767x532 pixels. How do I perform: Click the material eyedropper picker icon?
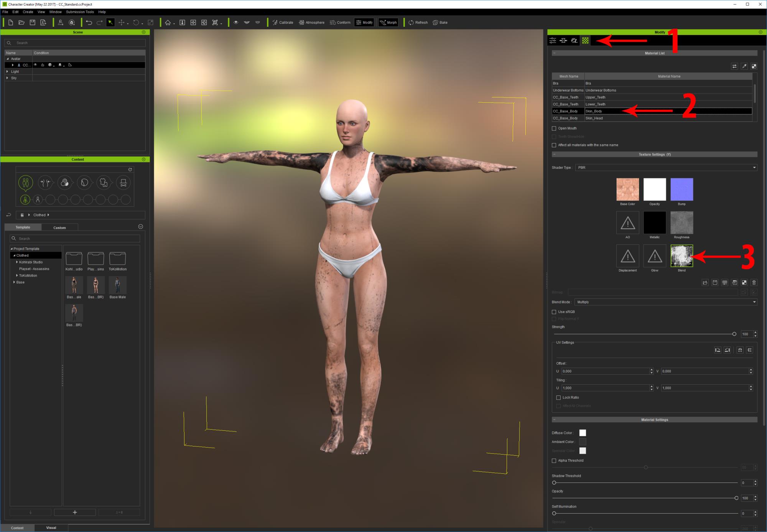click(x=744, y=66)
